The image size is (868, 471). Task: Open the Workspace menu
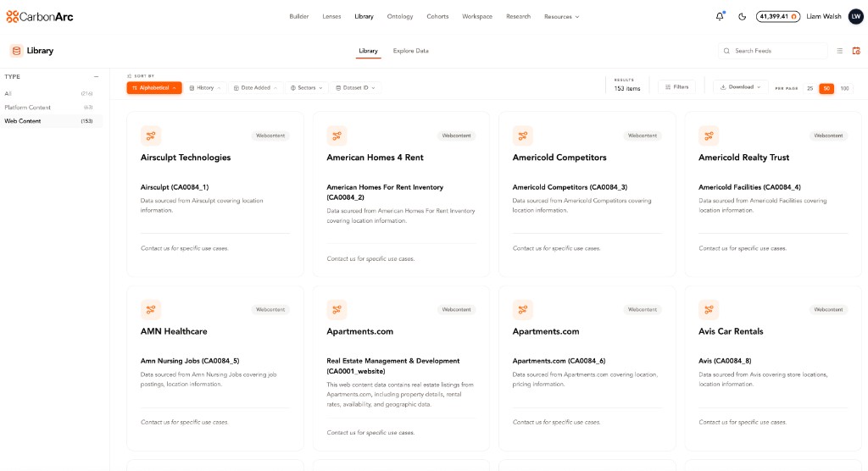477,17
